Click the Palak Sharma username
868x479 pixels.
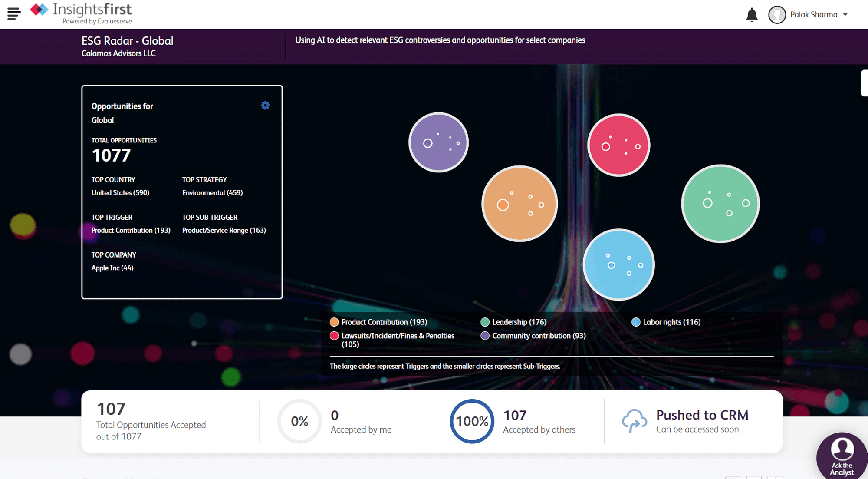(814, 15)
